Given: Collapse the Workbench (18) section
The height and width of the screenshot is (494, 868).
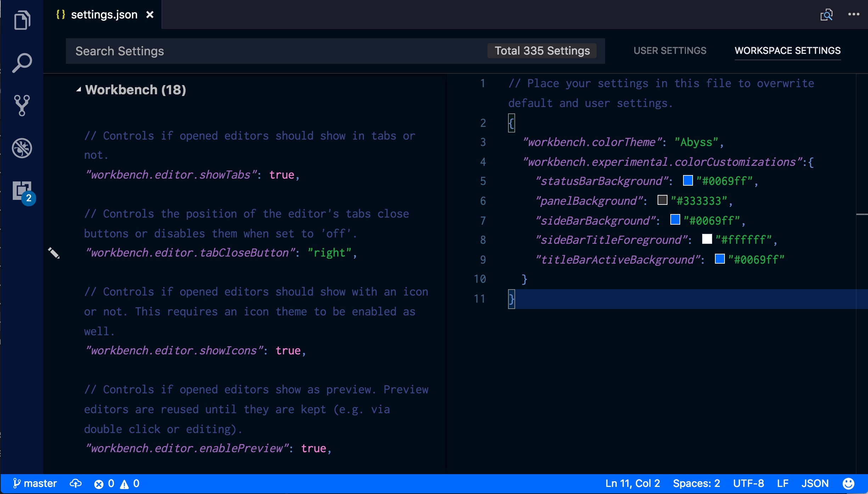Looking at the screenshot, I should pos(79,90).
